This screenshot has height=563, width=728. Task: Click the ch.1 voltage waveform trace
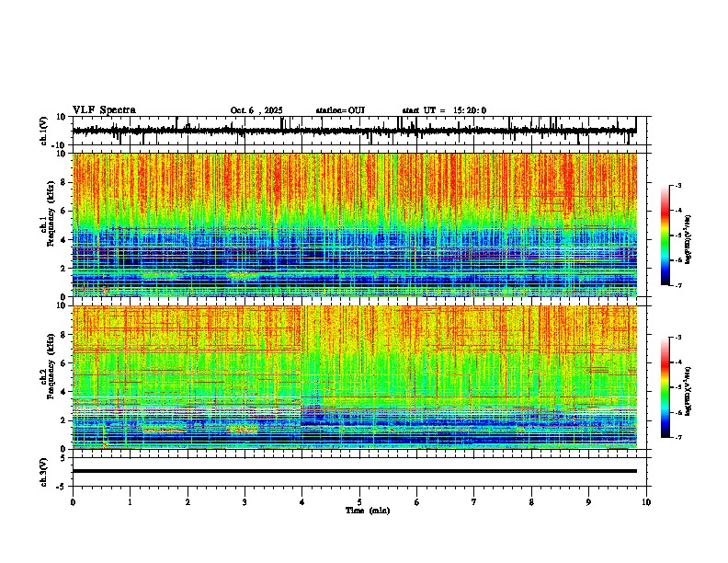[354, 131]
